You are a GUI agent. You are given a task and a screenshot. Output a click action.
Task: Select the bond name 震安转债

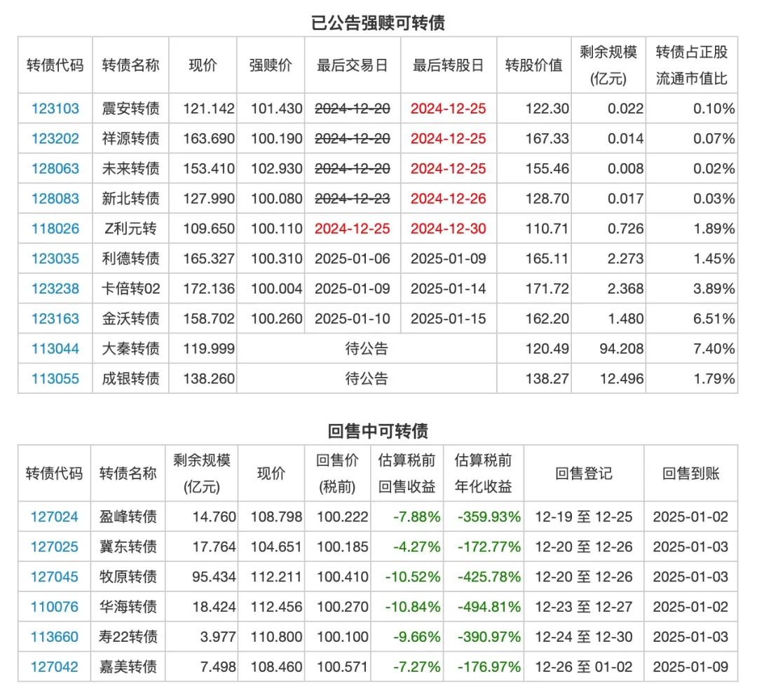tap(130, 109)
